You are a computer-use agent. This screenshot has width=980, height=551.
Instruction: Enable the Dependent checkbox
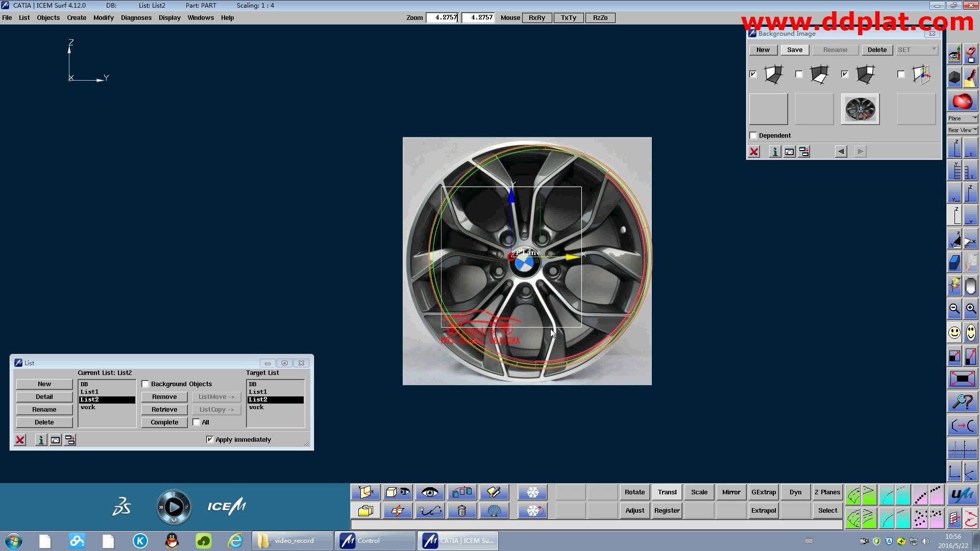[753, 136]
